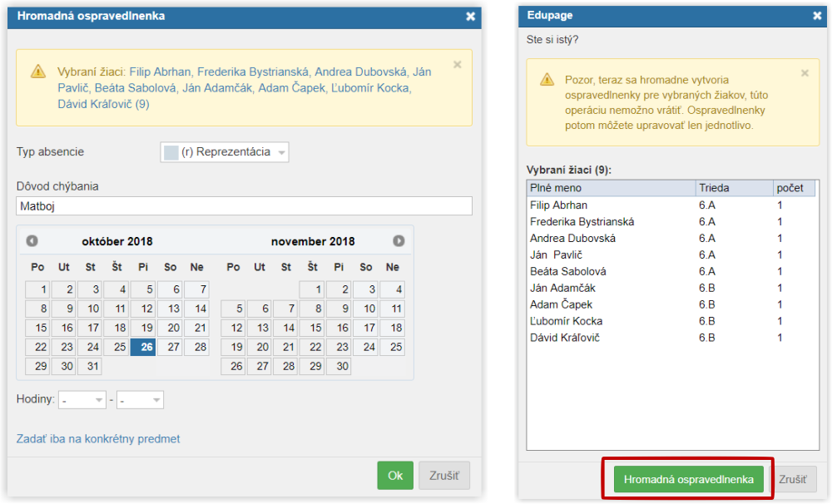This screenshot has width=832, height=504.
Task: Cancel the Hromadná ospravedlnenka dialog with Zrušiť
Action: pyautogui.click(x=444, y=476)
